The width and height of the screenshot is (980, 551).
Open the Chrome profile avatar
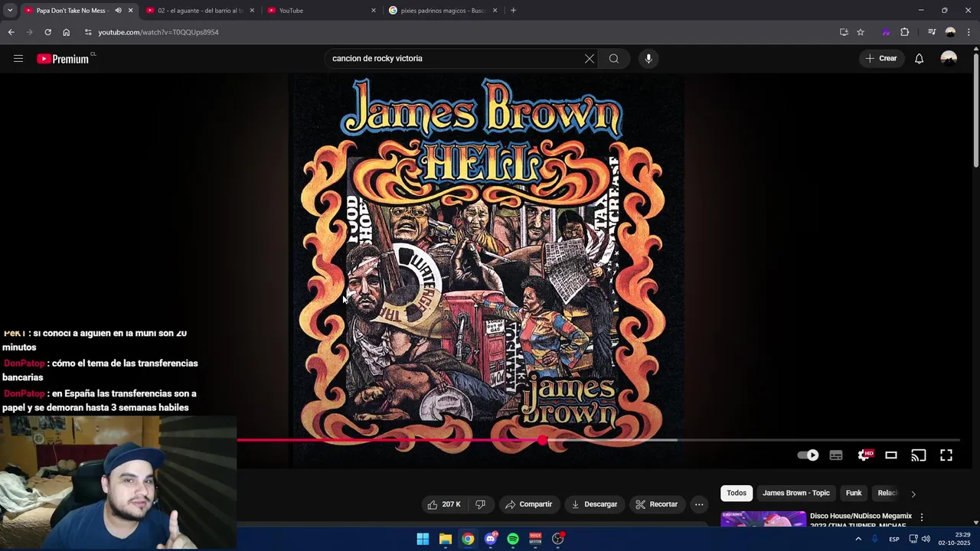pos(950,32)
